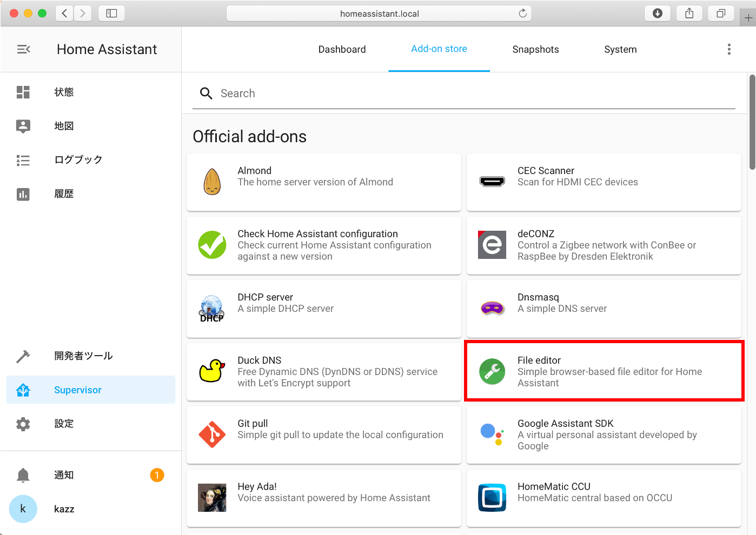
Task: Click the Duck DNS duck icon
Action: tap(212, 371)
